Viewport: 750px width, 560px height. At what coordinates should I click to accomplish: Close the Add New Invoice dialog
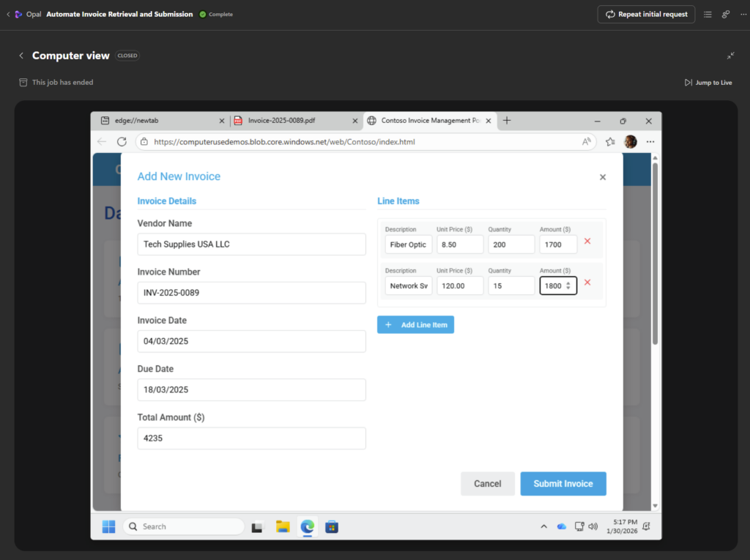[x=603, y=177]
